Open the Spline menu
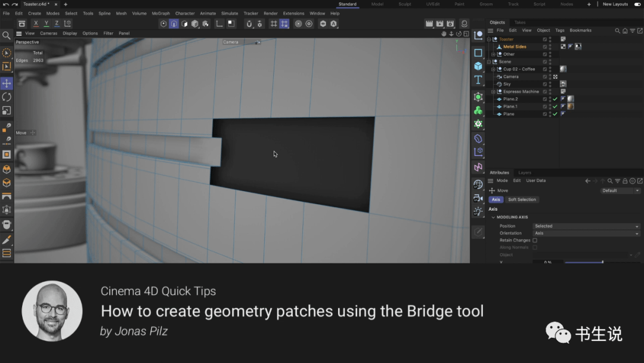Image resolution: width=644 pixels, height=363 pixels. point(104,14)
